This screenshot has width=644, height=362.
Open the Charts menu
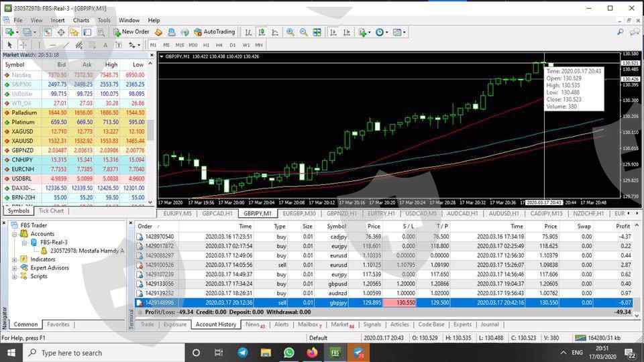(81, 20)
